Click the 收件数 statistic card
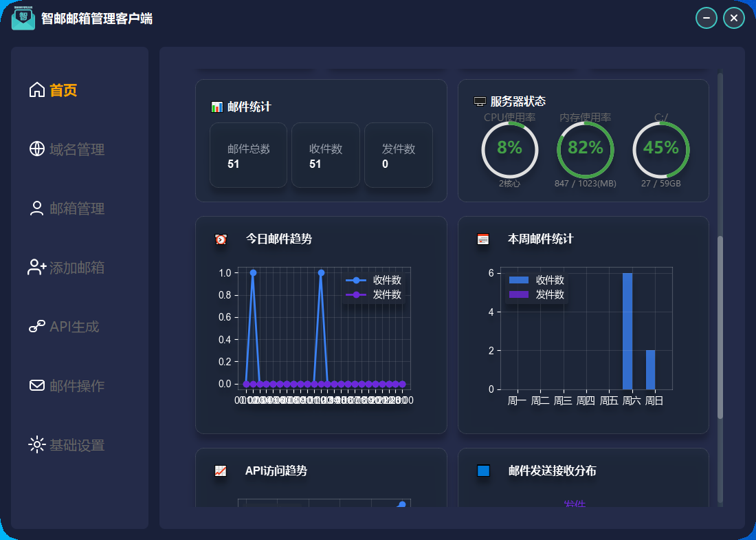Viewport: 756px width, 540px height. pos(326,155)
